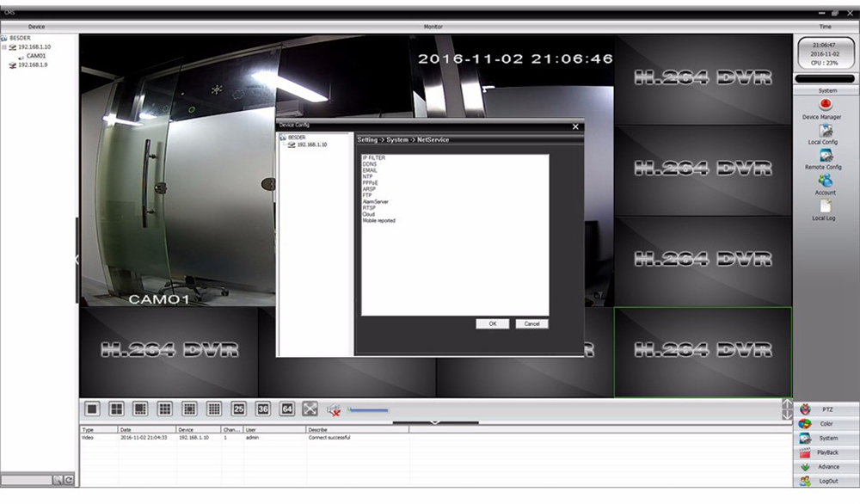Image resolution: width=860 pixels, height=504 pixels.
Task: Open the Advance panel
Action: pyautogui.click(x=826, y=466)
